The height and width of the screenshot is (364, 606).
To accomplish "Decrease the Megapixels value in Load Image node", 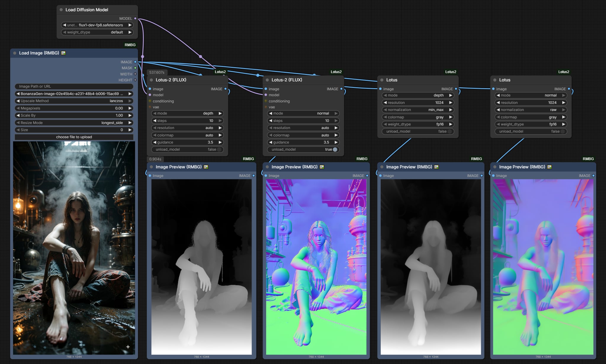I will [18, 108].
